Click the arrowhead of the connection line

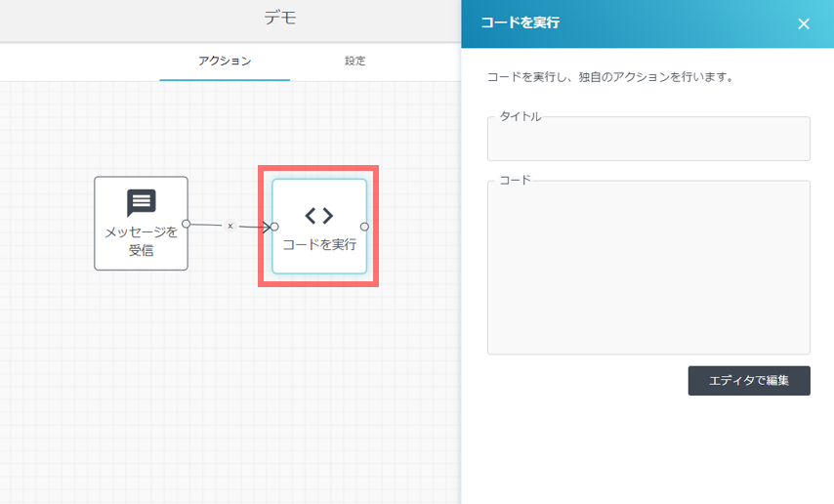point(265,227)
